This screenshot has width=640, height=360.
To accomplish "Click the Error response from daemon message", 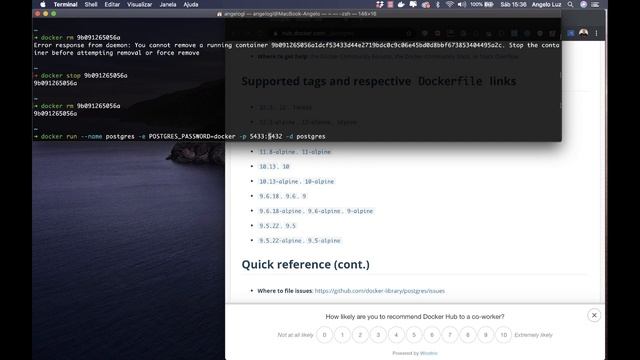I will pyautogui.click(x=297, y=49).
